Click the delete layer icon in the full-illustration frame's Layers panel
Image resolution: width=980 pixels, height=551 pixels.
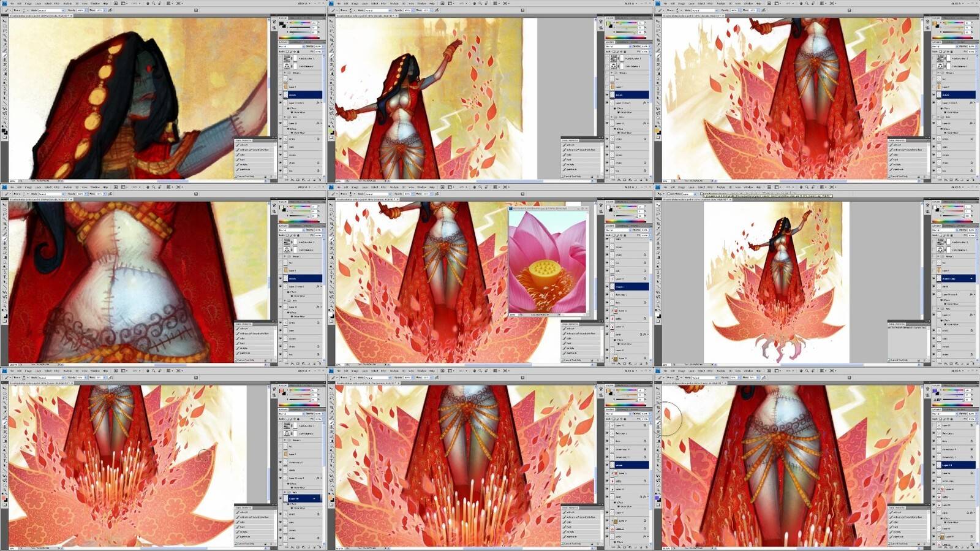972,363
